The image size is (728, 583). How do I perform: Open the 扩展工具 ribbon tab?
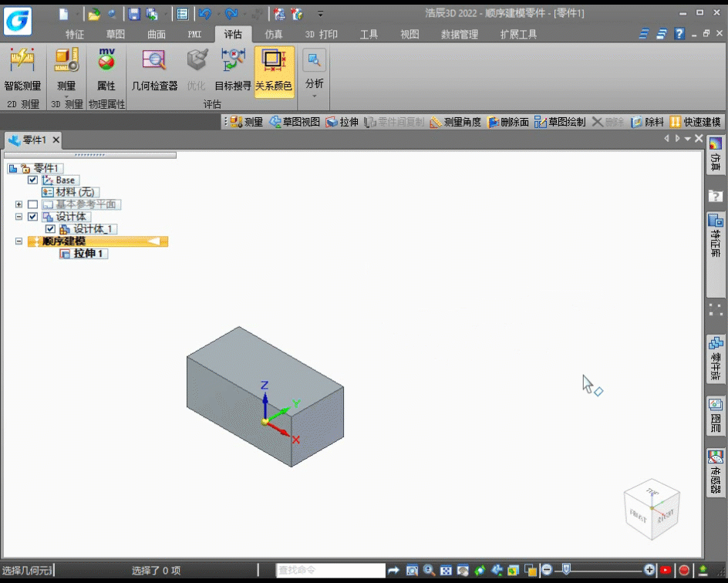coord(518,35)
